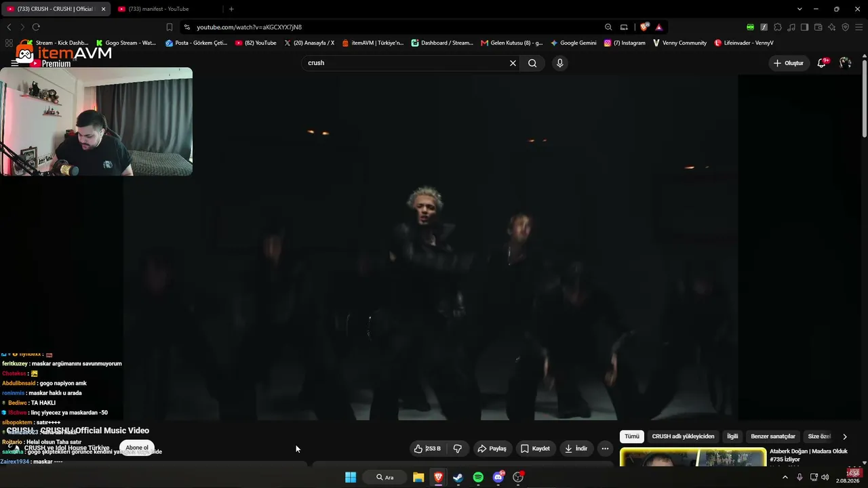The height and width of the screenshot is (488, 868).
Task: Click the Oluştur create button
Action: coord(789,63)
